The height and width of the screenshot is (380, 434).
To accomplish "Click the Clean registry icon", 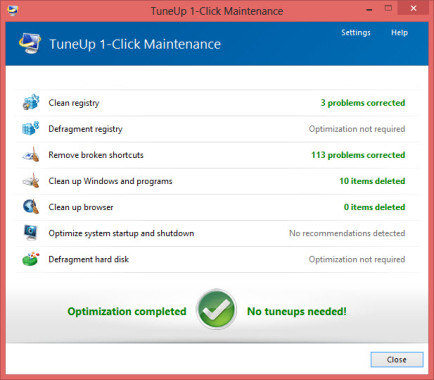I will [31, 102].
